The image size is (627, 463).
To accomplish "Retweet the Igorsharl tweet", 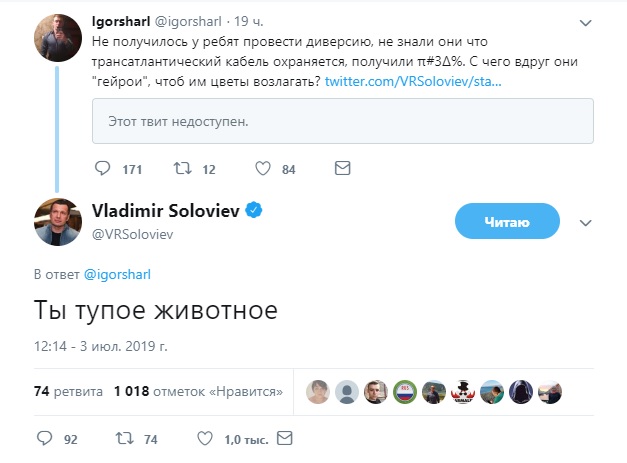I will coord(184,169).
